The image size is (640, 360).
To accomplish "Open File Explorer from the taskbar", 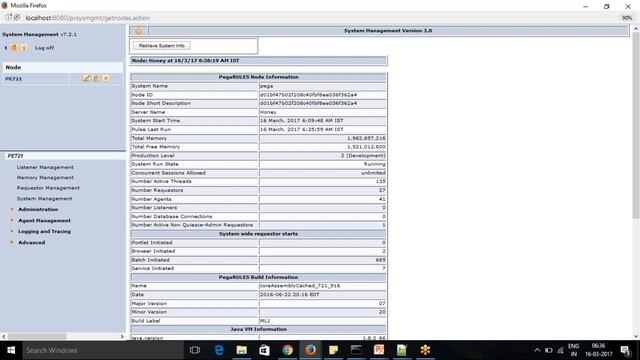I will (242, 350).
